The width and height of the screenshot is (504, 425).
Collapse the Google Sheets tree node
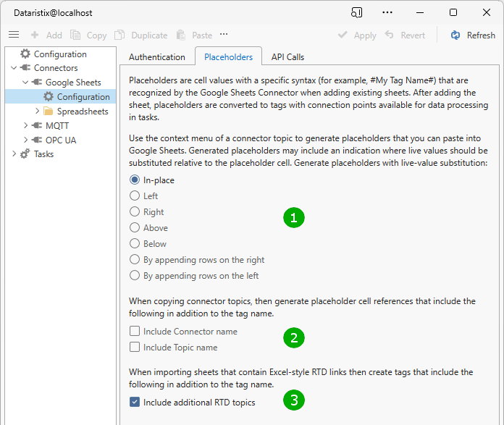coord(25,83)
